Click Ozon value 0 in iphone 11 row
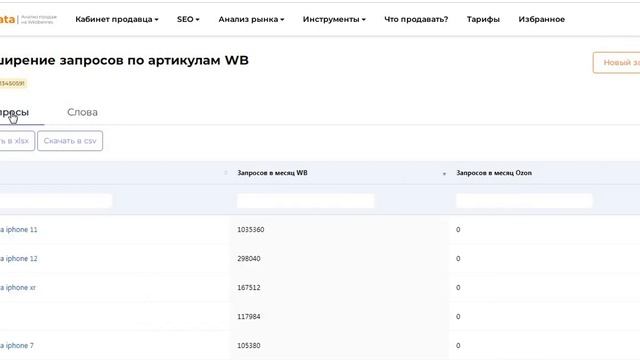 (x=458, y=229)
